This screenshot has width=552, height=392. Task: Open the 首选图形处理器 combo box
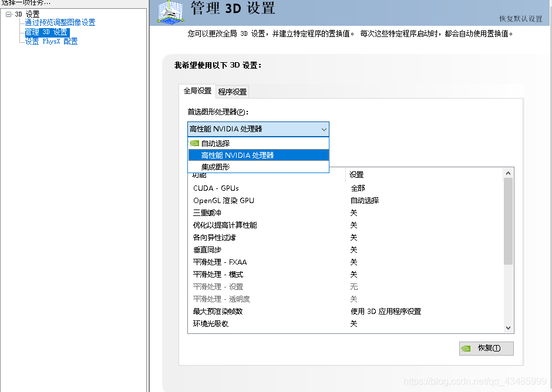[258, 129]
